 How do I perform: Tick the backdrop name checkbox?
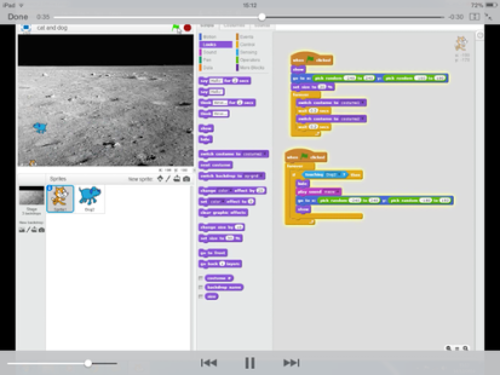point(201,287)
